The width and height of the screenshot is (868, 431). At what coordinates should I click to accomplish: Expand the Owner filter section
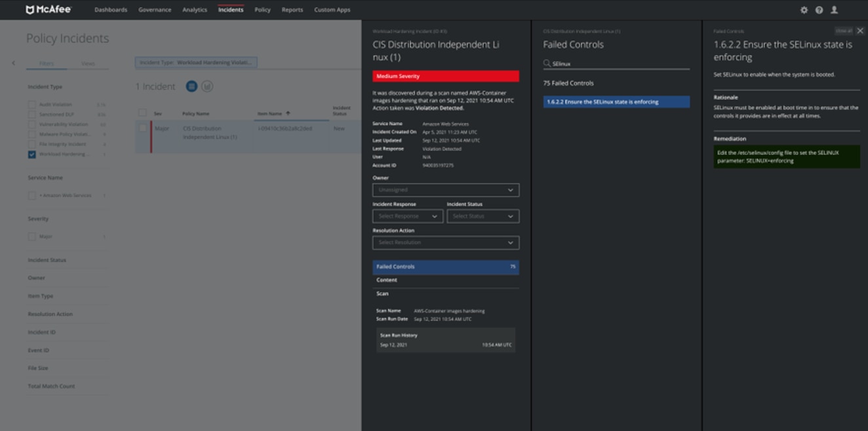[x=37, y=278]
